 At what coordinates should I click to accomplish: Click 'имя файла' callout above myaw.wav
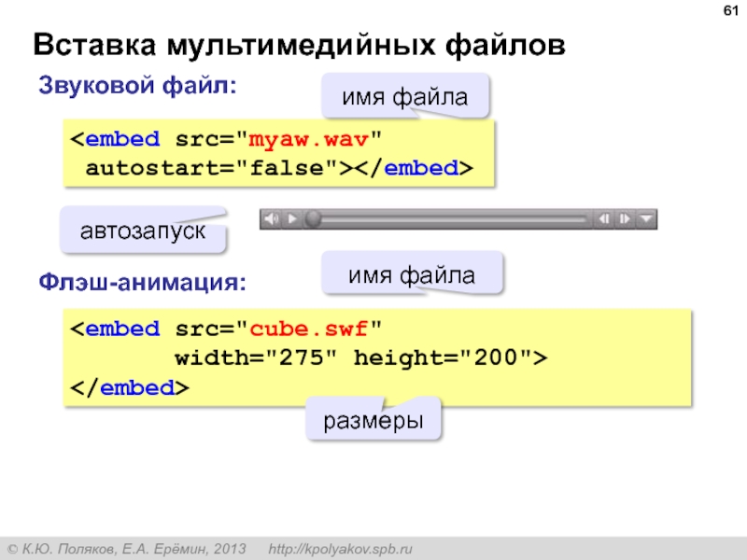405,97
